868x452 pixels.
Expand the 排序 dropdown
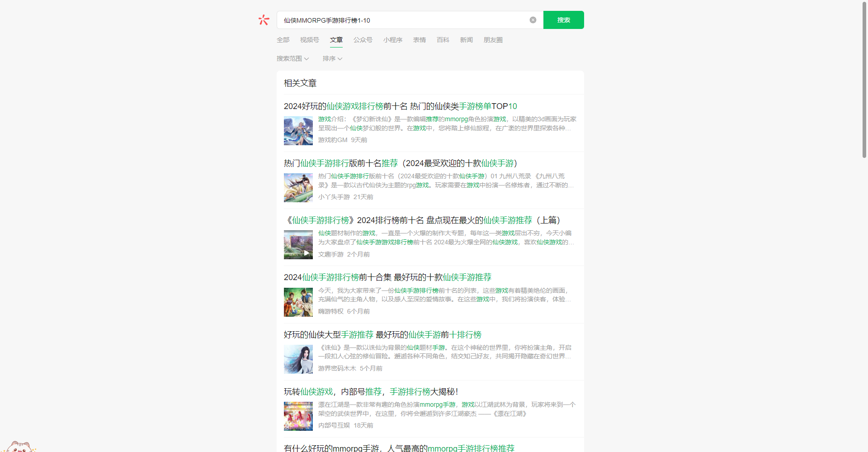(332, 58)
